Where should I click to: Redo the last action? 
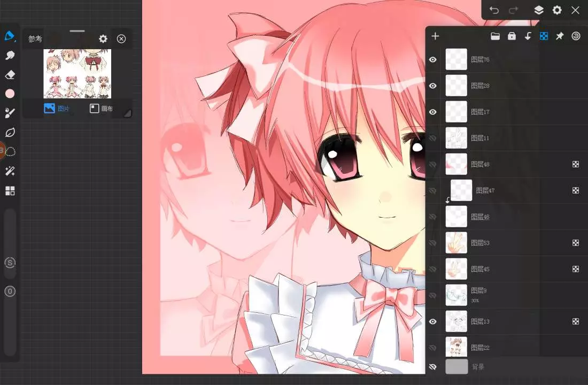[x=513, y=10]
